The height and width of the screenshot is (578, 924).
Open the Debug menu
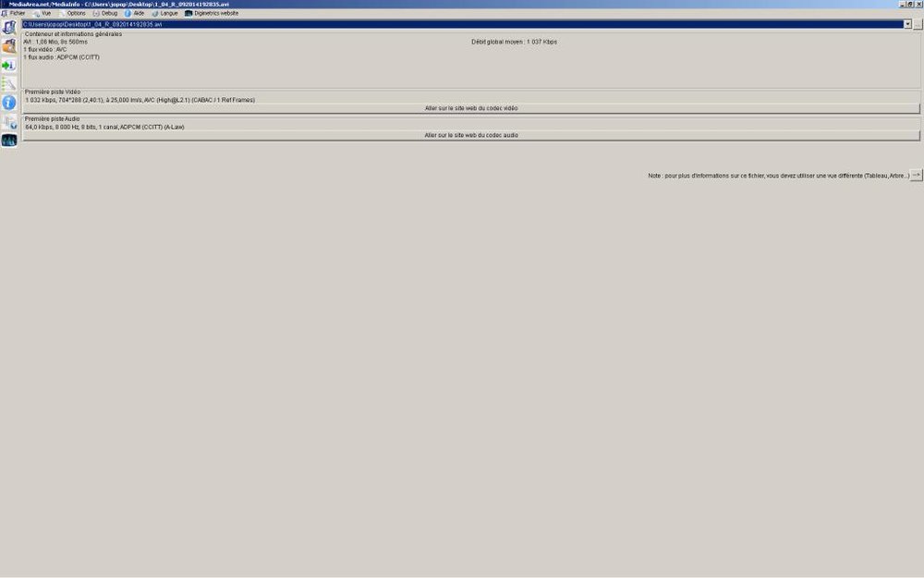105,13
